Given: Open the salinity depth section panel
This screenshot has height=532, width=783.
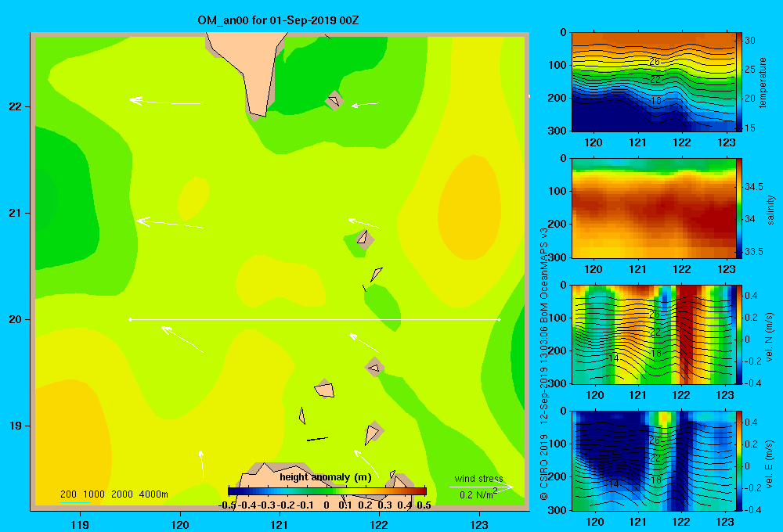Looking at the screenshot, I should click(653, 208).
